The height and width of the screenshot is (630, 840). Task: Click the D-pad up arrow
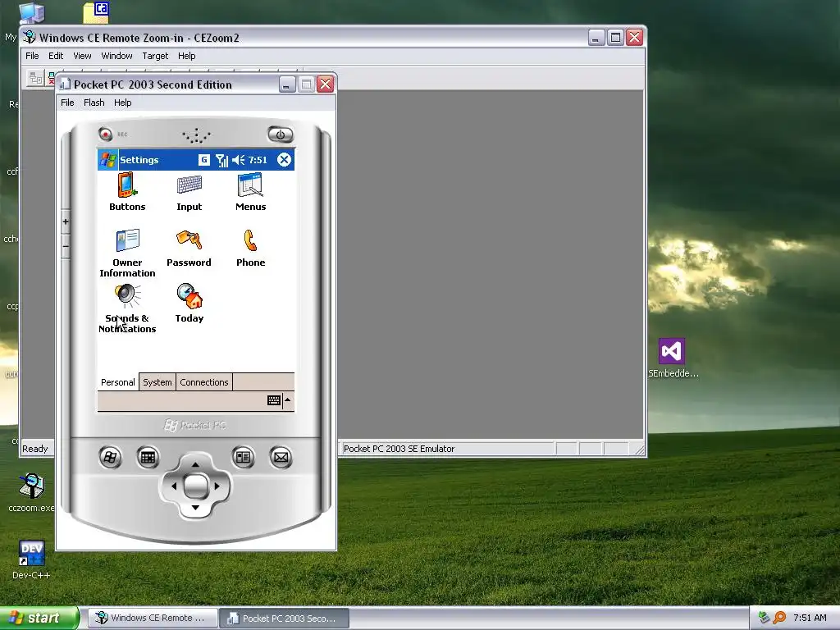point(195,464)
